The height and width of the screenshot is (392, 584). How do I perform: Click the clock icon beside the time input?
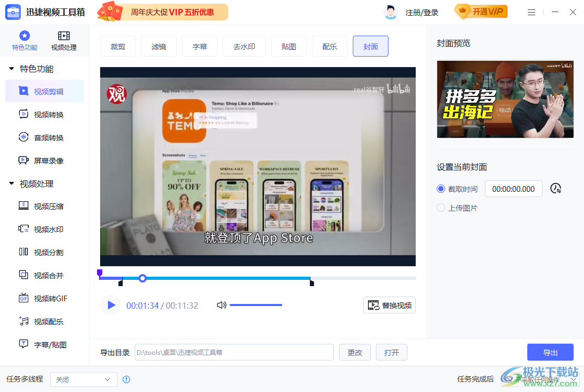pyautogui.click(x=555, y=188)
